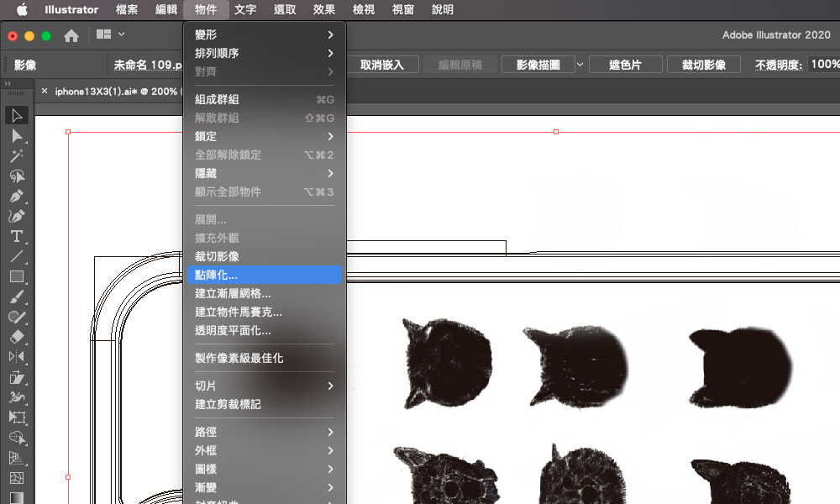Select the Paintbrush tool

click(17, 297)
